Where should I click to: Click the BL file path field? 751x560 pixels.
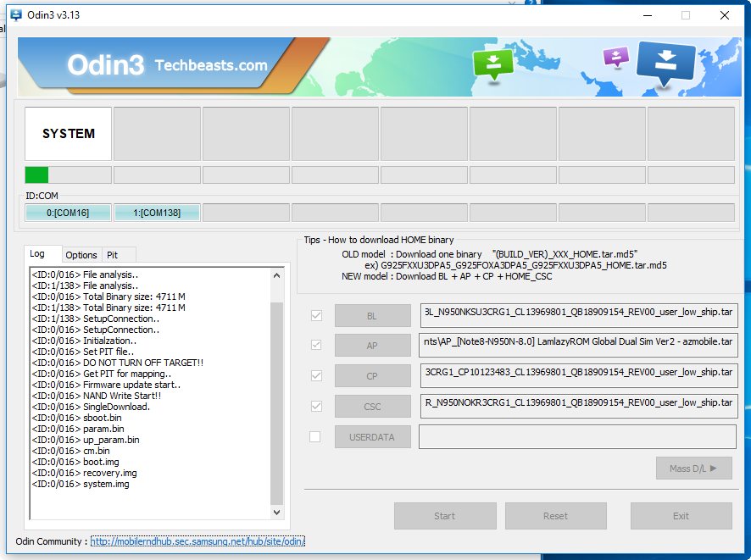point(579,315)
